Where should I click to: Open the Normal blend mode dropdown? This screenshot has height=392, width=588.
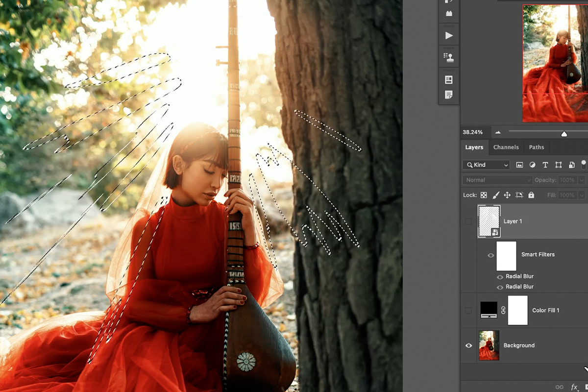tap(496, 180)
